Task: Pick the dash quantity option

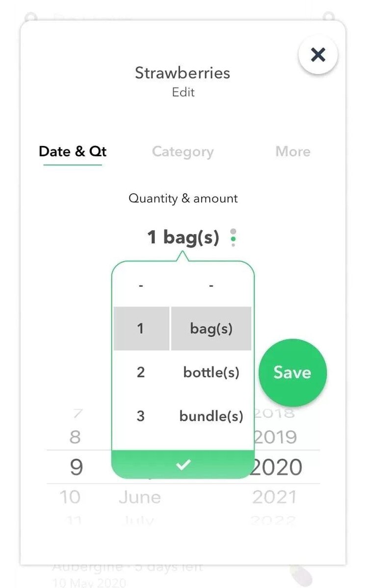Action: pyautogui.click(x=141, y=285)
